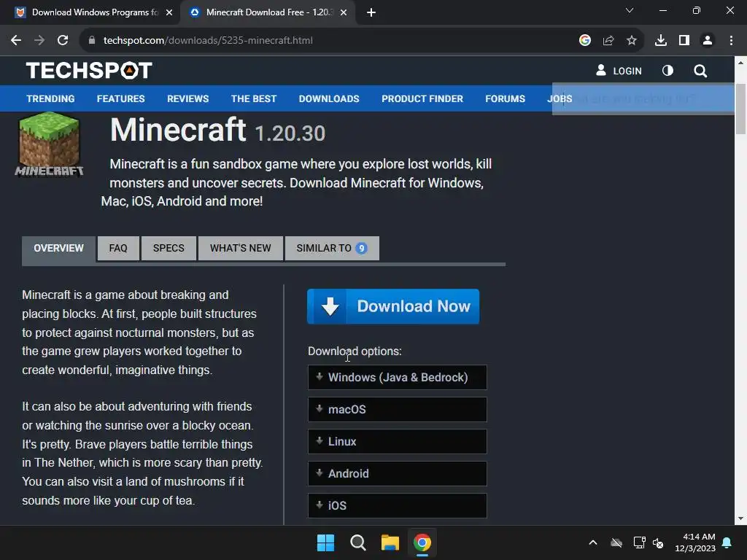Image resolution: width=747 pixels, height=560 pixels.
Task: Click the TechSpot logo
Action: (89, 71)
